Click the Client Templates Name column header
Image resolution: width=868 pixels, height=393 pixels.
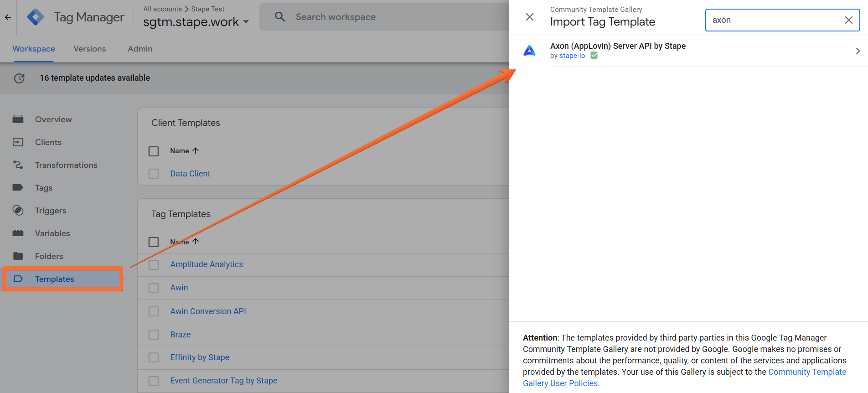[180, 151]
